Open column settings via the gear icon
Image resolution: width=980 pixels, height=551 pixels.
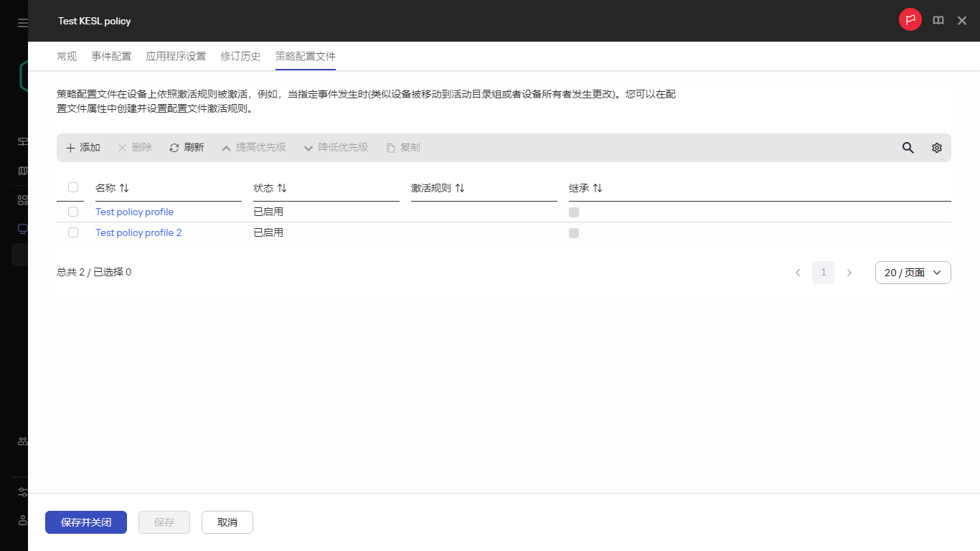pos(936,147)
